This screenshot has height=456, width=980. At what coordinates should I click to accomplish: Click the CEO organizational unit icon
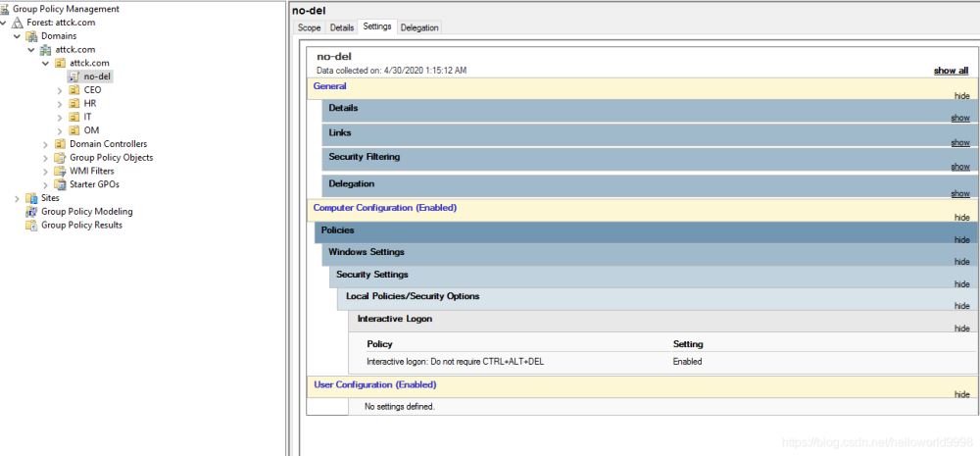pos(74,90)
